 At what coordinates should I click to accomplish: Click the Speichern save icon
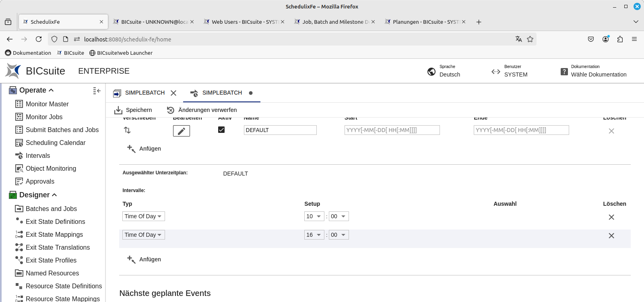point(118,110)
